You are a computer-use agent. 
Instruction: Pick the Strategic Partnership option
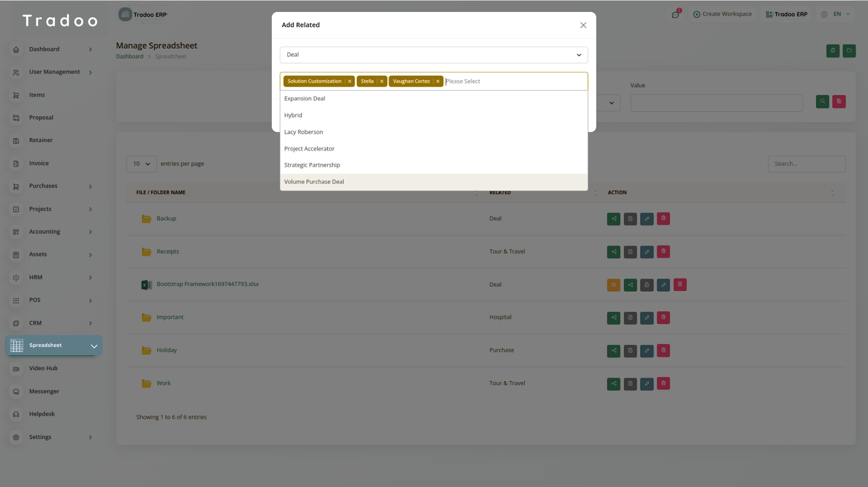[x=312, y=165]
